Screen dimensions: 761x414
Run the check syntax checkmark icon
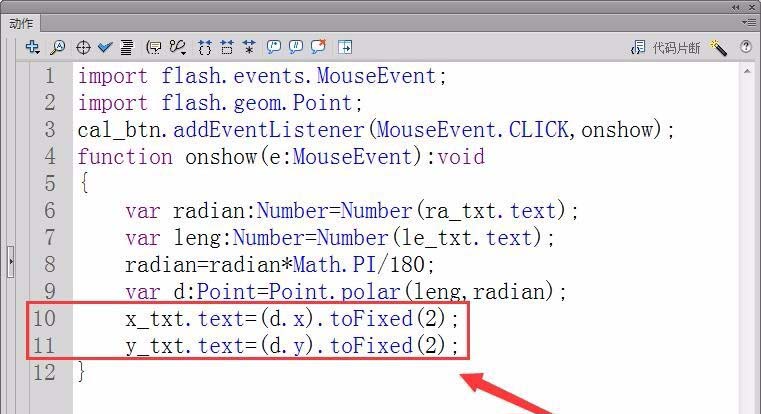click(105, 47)
